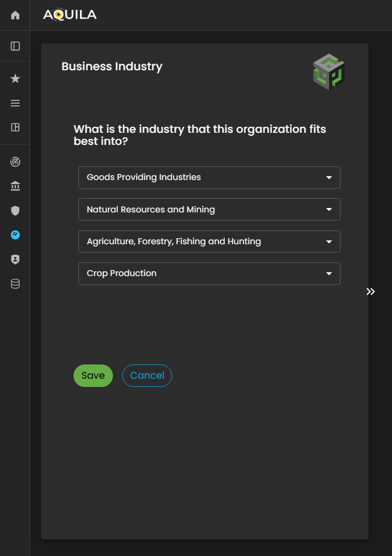Open favorites with the star icon
The image size is (392, 556).
pos(15,79)
